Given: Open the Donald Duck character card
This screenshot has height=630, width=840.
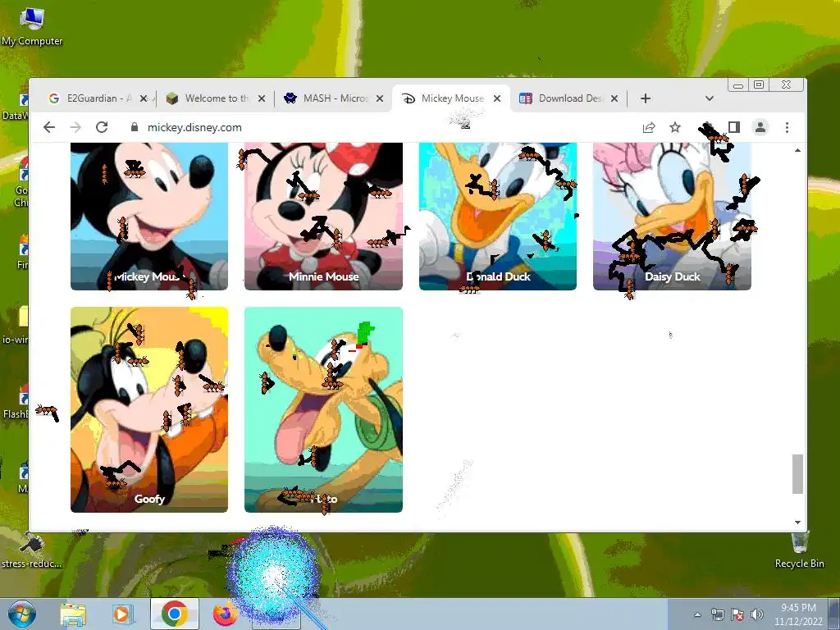Looking at the screenshot, I should pyautogui.click(x=498, y=216).
